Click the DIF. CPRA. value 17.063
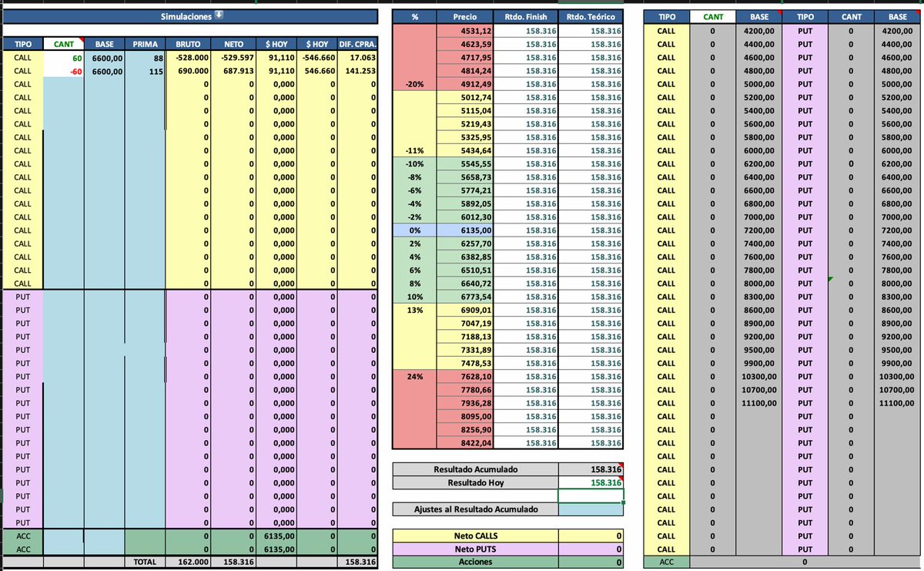 click(x=357, y=57)
